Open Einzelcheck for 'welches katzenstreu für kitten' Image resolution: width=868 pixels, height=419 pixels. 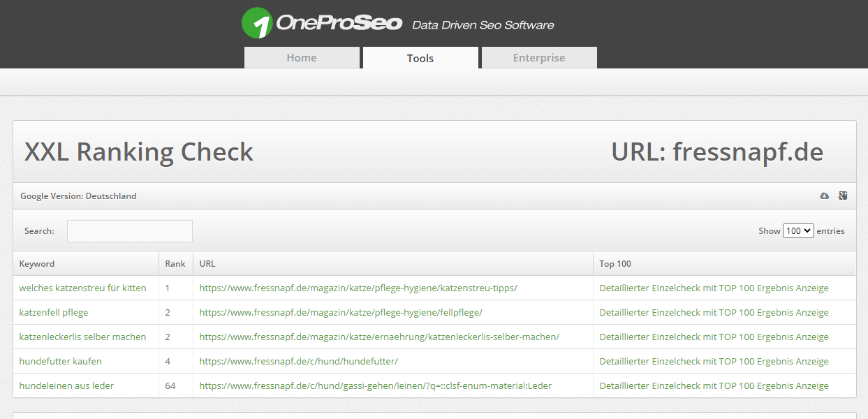click(714, 288)
